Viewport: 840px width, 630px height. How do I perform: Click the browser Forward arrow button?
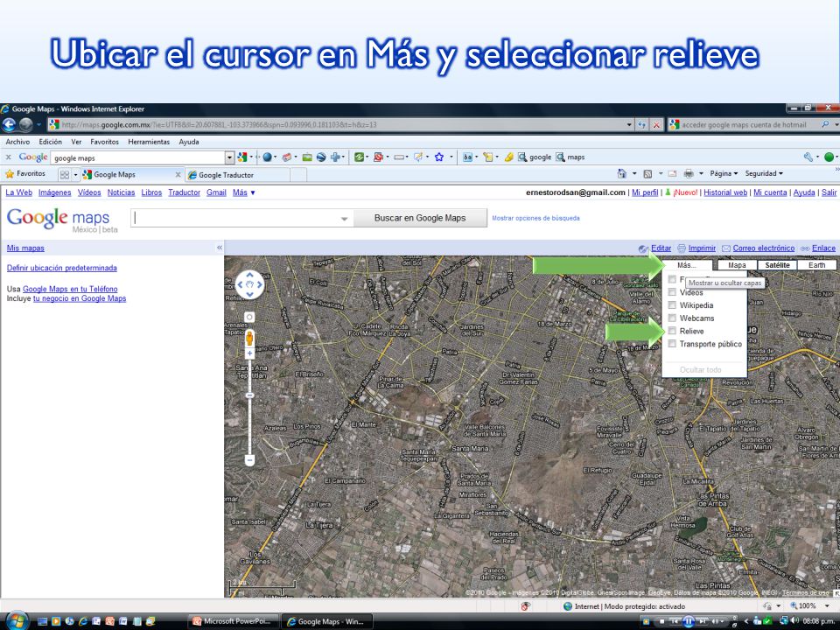tap(25, 125)
